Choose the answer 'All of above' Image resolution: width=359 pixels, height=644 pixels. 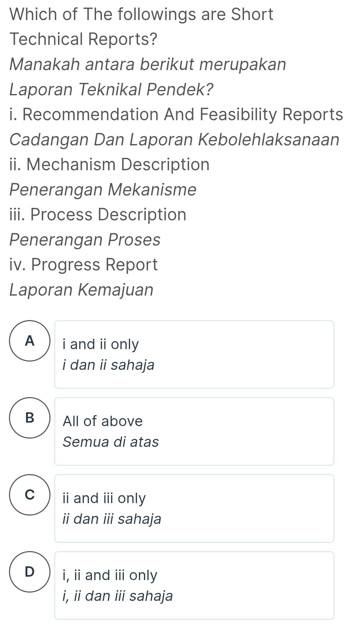click(x=102, y=421)
